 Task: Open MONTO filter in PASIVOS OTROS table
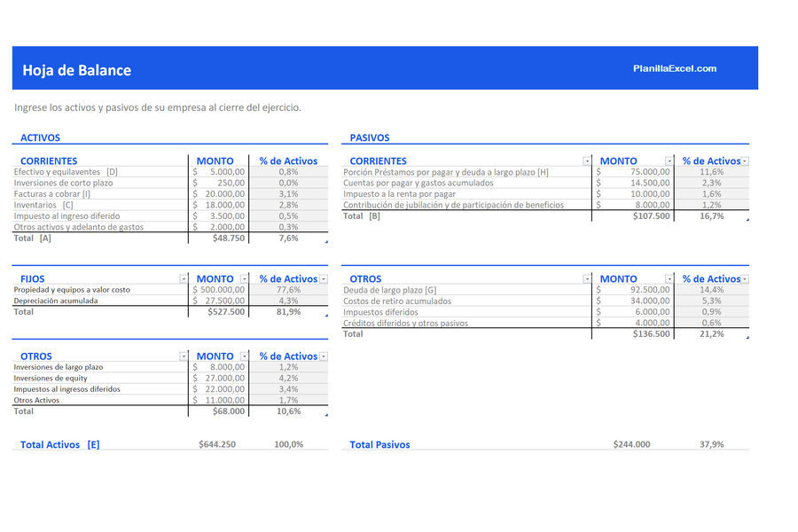click(x=669, y=278)
